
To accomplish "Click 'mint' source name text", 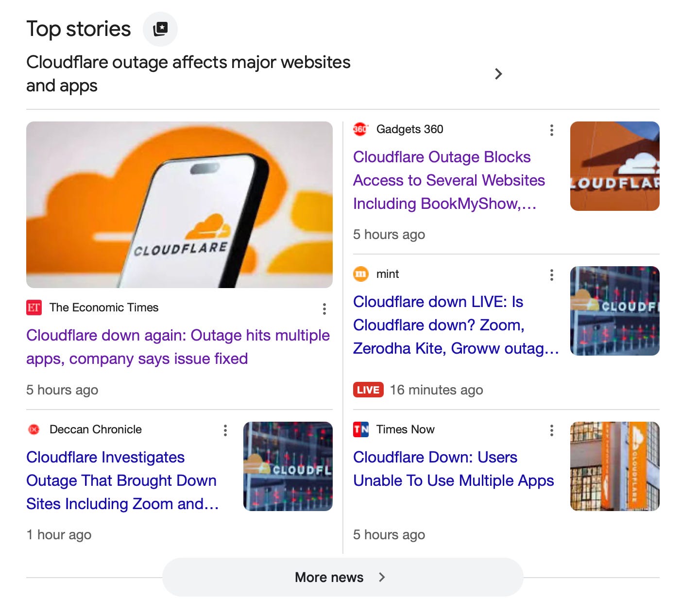I will (x=388, y=274).
